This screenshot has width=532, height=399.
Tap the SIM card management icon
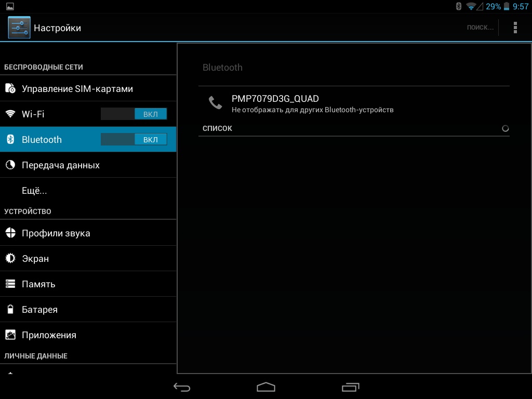[10, 89]
